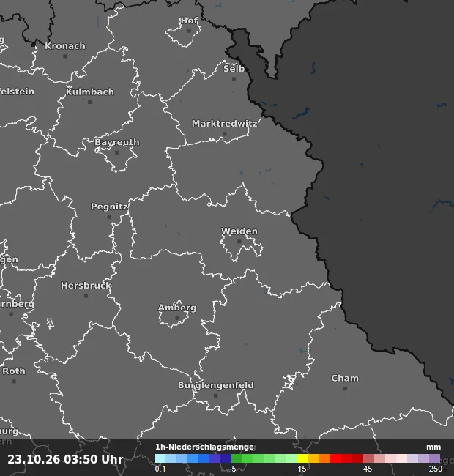Click the Hof city marker square
This screenshot has height=476, width=454.
tap(189, 31)
